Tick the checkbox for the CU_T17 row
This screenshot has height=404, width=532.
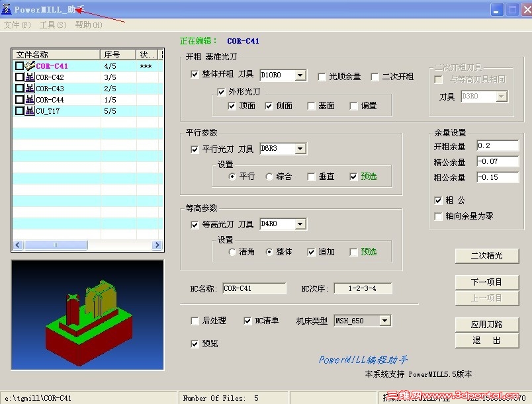pos(20,110)
